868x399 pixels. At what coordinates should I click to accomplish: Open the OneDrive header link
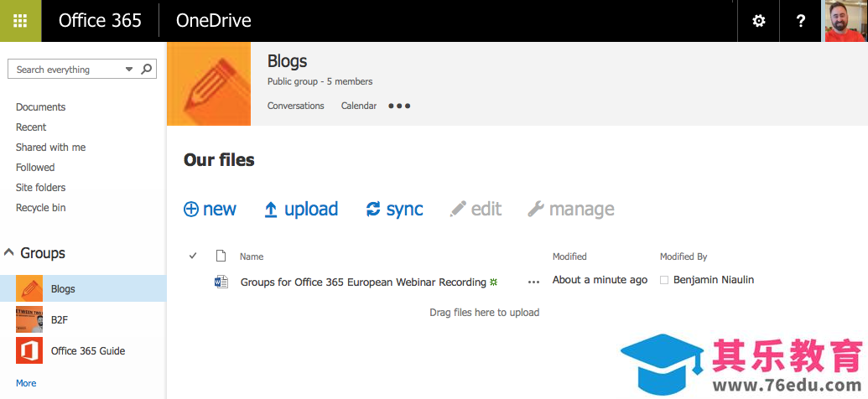(x=214, y=20)
